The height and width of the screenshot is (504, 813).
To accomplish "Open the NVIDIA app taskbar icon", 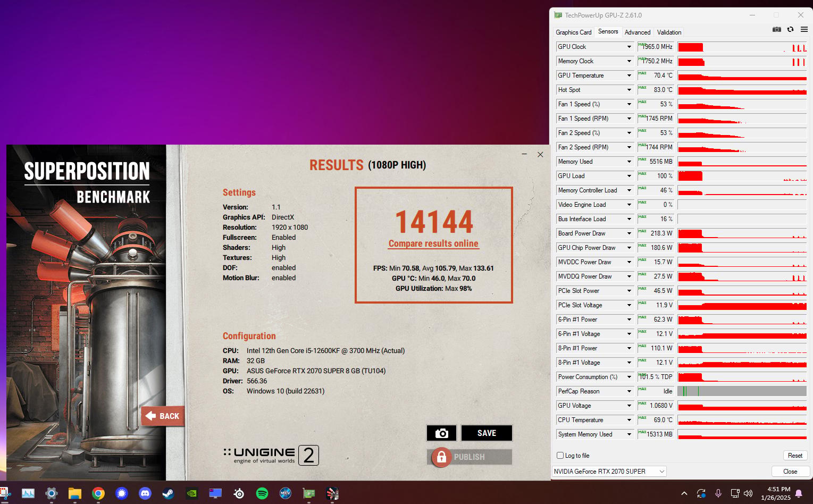I will (191, 493).
